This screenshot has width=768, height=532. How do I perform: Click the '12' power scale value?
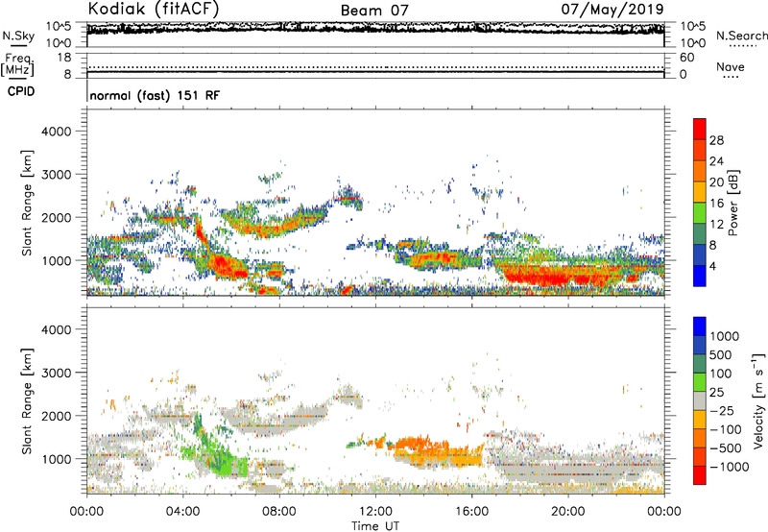pyautogui.click(x=716, y=225)
